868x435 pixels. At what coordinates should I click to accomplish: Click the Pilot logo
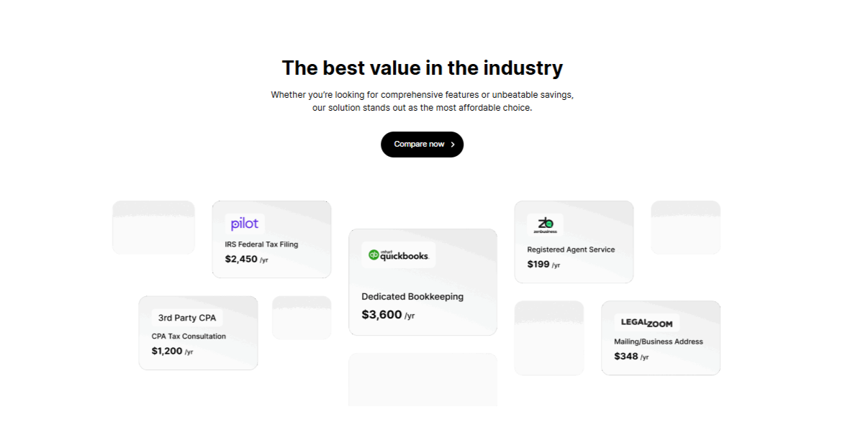click(245, 224)
